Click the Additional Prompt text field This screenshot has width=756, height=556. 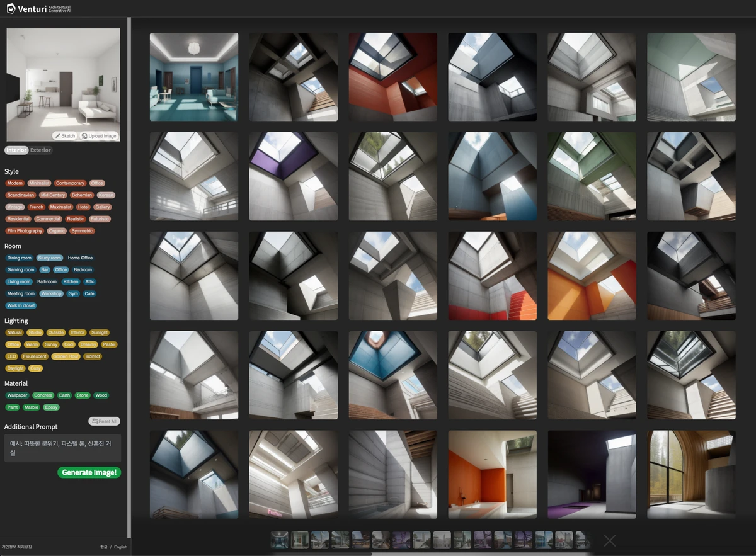coord(63,448)
